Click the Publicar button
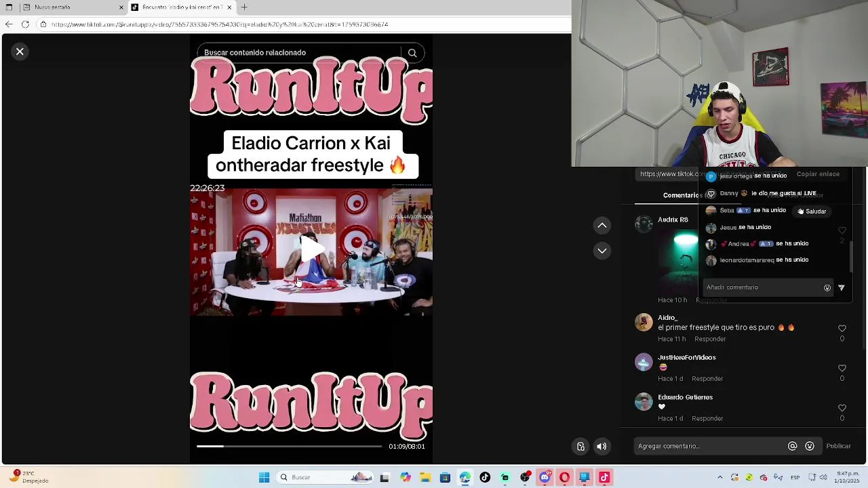The image size is (868, 488). 838,446
